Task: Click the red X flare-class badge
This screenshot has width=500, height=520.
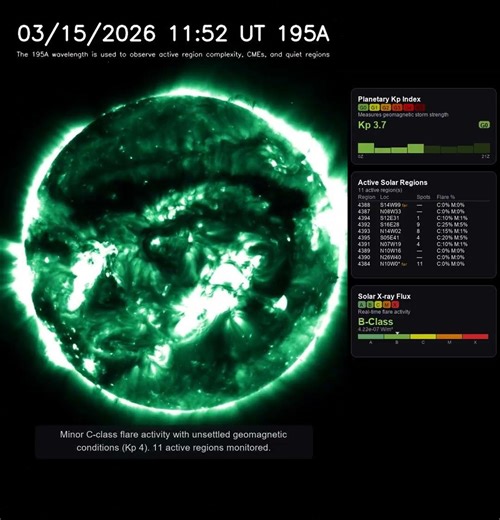Action: pos(395,305)
